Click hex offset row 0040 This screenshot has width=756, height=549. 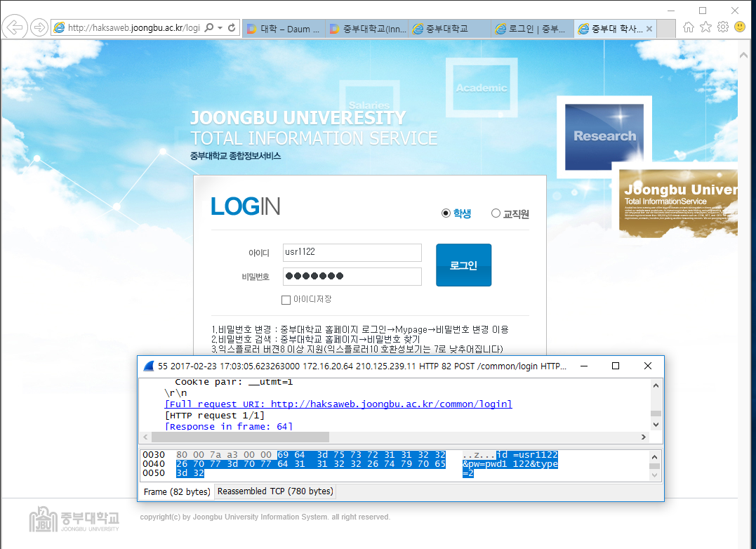(154, 464)
